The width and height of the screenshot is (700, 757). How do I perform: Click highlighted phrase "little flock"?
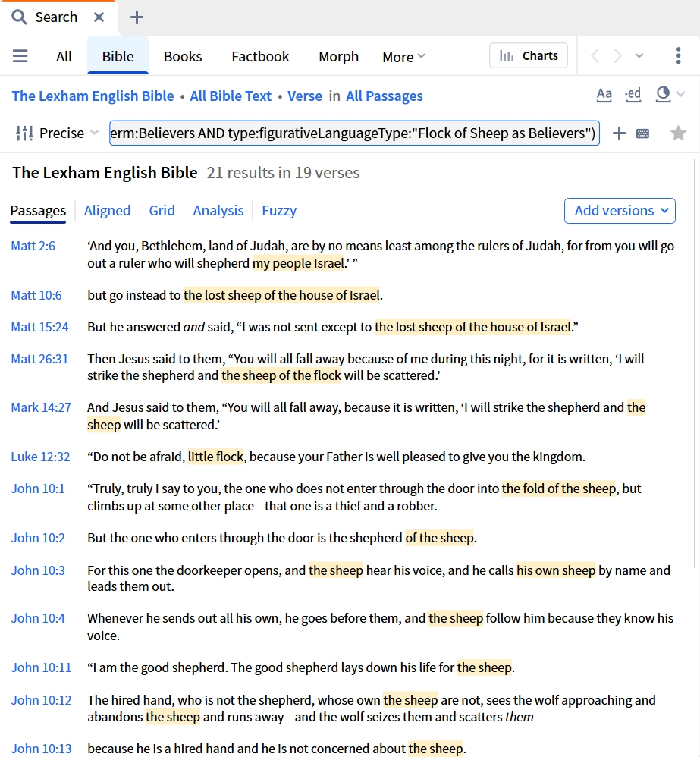(x=215, y=457)
